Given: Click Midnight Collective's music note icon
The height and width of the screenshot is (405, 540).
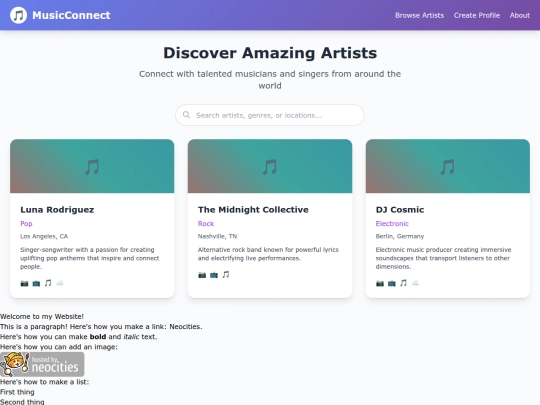Looking at the screenshot, I should [226, 274].
